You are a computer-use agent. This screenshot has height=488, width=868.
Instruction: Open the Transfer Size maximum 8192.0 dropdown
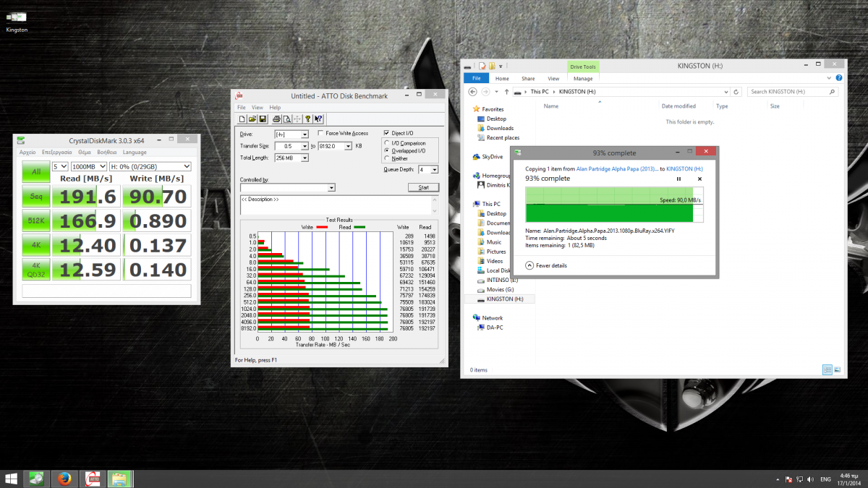coord(349,146)
